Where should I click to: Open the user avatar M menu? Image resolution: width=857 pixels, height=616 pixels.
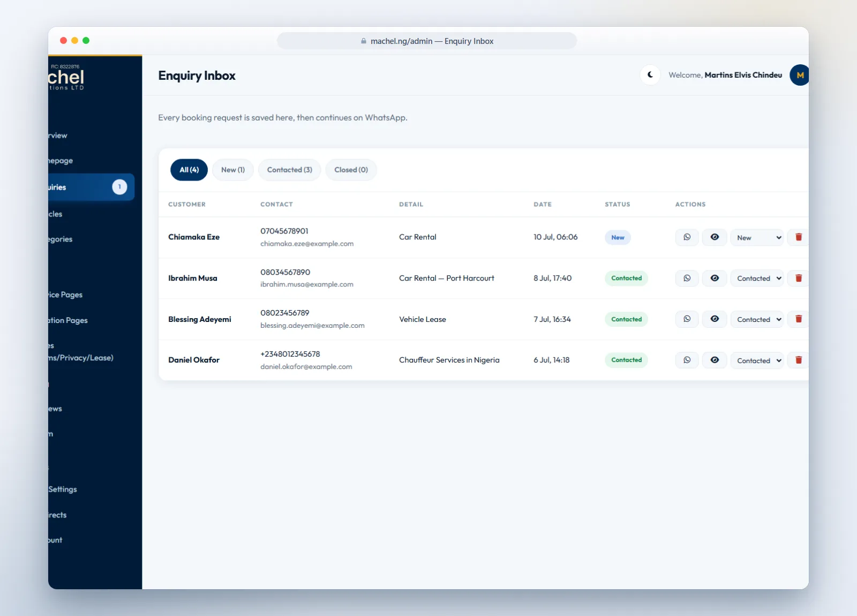[799, 75]
